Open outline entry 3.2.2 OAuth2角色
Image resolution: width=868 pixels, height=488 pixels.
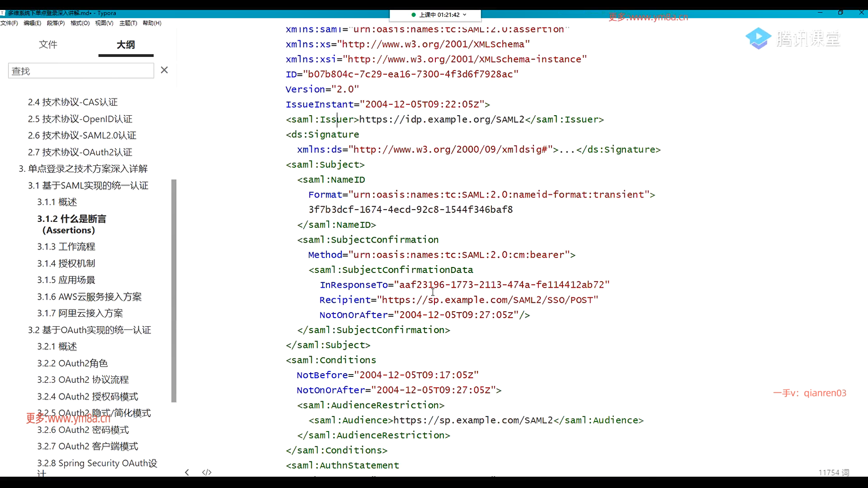[72, 363]
